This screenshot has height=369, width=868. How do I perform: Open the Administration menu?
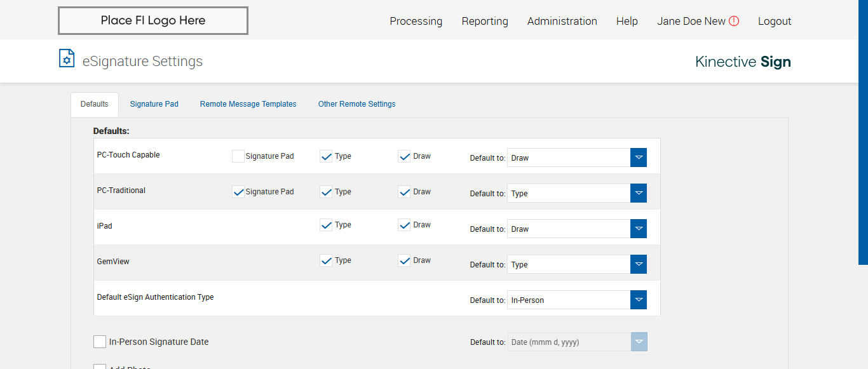click(562, 21)
